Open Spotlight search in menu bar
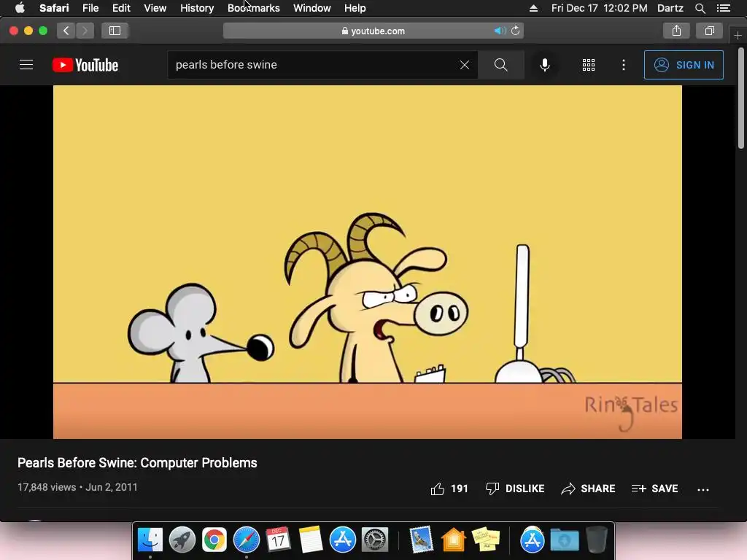The image size is (747, 560). click(700, 8)
